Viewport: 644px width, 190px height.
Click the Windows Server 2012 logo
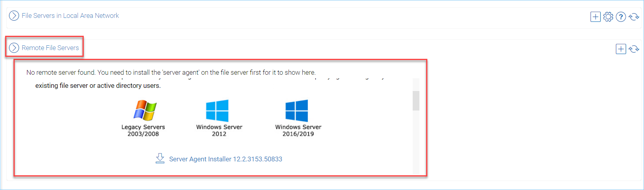tap(217, 111)
